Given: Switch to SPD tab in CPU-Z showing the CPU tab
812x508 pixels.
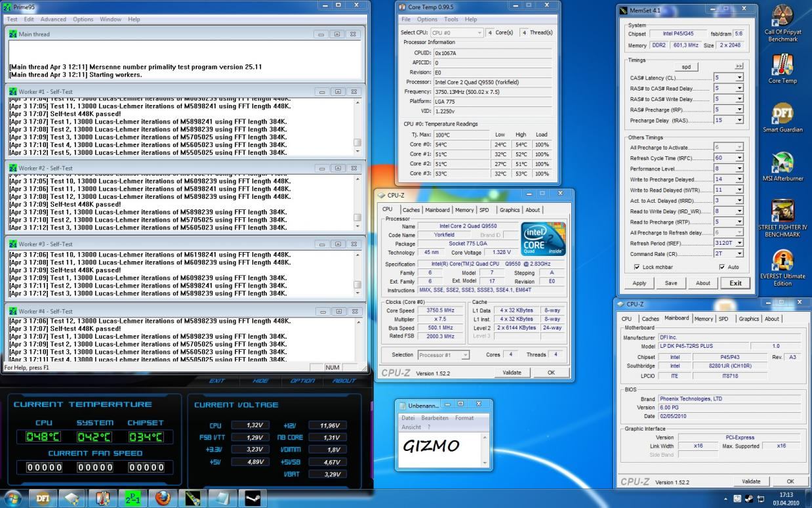Looking at the screenshot, I should coord(484,210).
